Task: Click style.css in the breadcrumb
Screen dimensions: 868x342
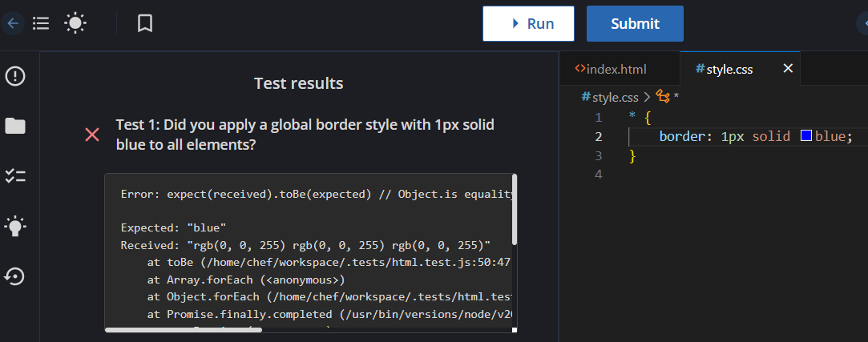Action: coord(615,98)
